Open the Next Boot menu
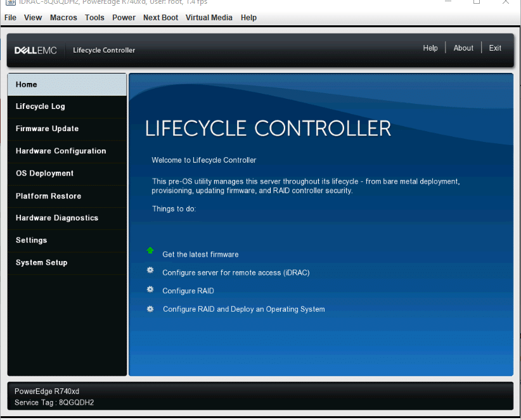 (160, 18)
